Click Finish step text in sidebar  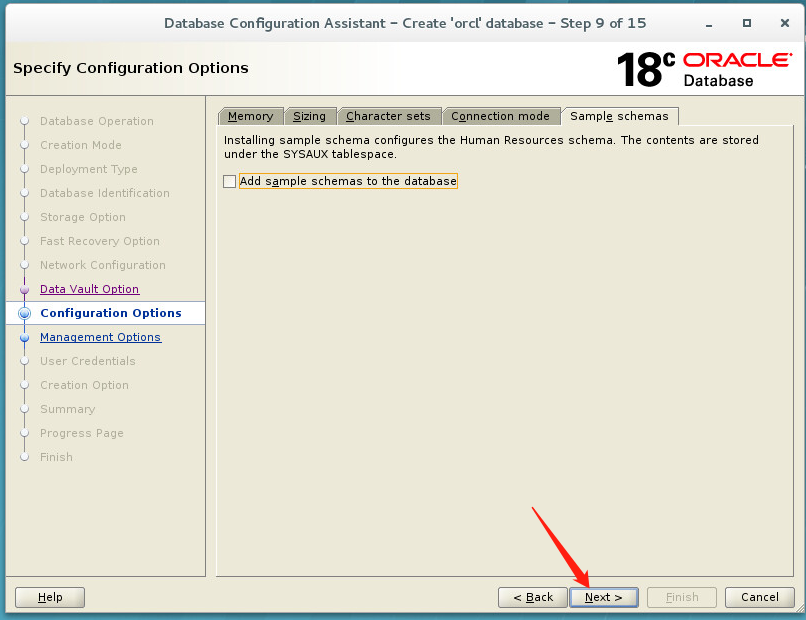click(x=56, y=458)
